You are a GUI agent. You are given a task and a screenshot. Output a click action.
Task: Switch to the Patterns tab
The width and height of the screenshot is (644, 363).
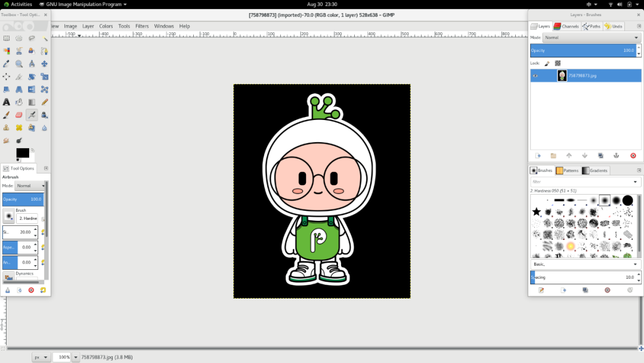point(567,170)
